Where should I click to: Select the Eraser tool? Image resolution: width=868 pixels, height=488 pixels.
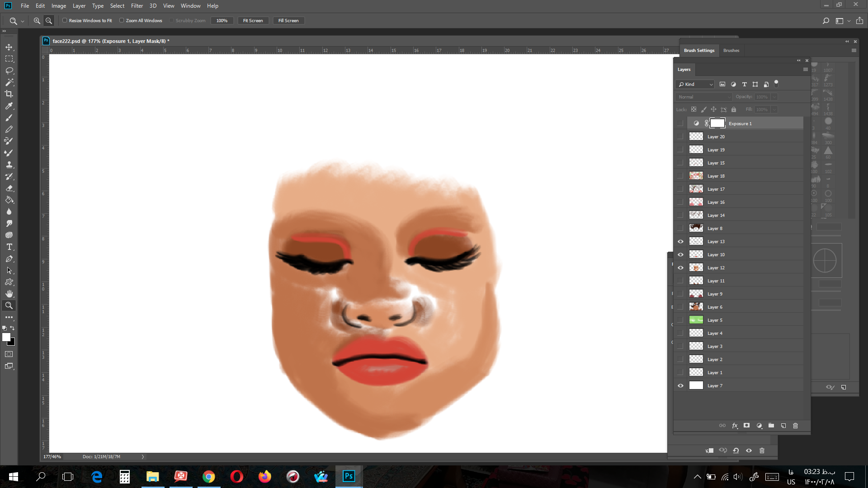[x=9, y=188]
